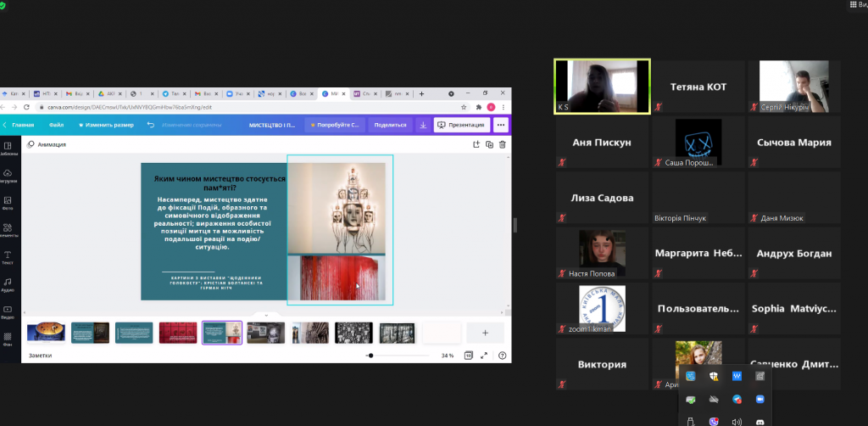This screenshot has width=868, height=426.
Task: Click the undo arrow in Canva header
Action: coord(151,125)
